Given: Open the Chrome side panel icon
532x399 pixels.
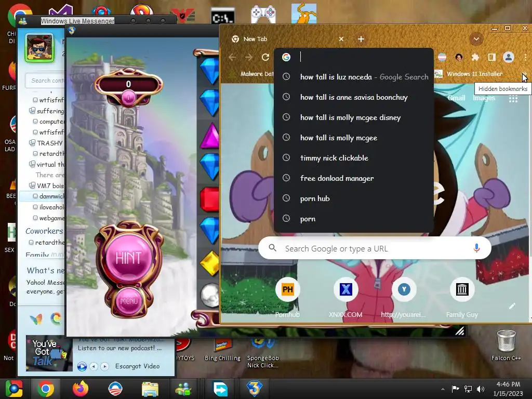Looking at the screenshot, I should pyautogui.click(x=491, y=57).
